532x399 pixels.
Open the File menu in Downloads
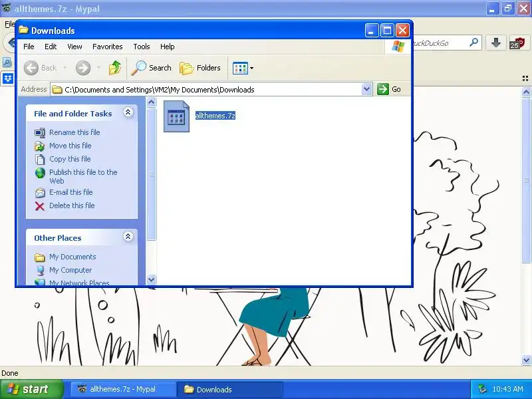(29, 47)
